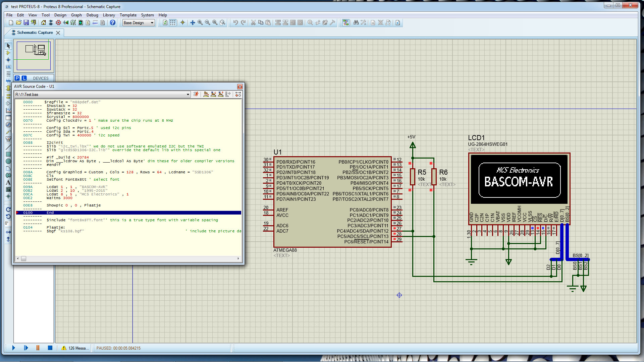Open the Debug menu

coord(92,15)
